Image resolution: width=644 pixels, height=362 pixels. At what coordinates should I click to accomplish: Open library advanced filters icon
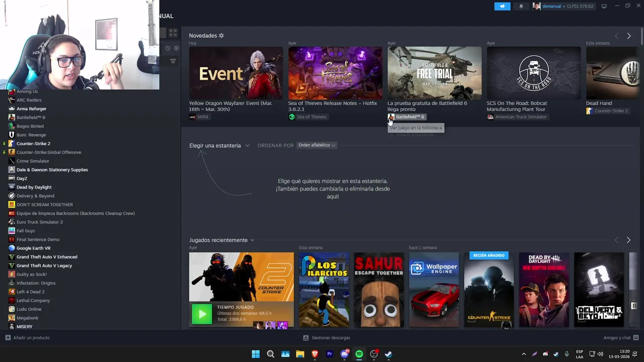click(x=173, y=61)
